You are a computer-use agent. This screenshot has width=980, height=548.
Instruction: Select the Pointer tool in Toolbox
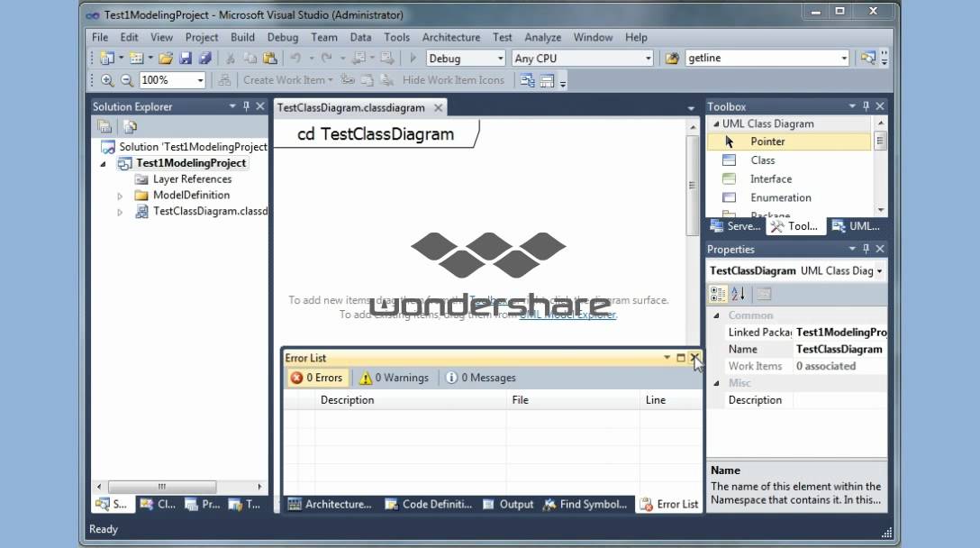click(x=789, y=142)
